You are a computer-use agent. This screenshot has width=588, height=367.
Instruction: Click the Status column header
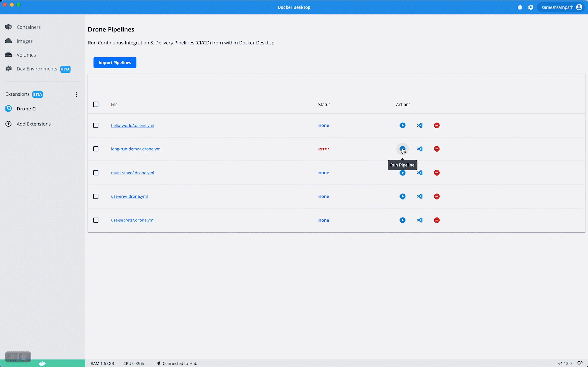click(x=324, y=105)
